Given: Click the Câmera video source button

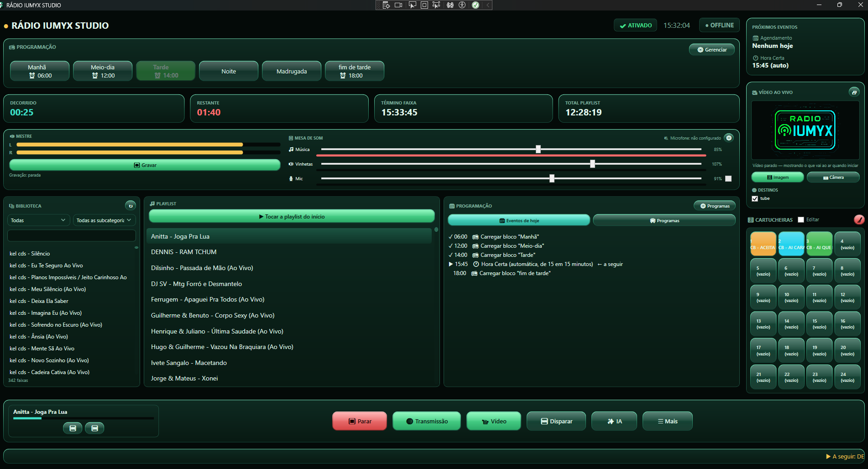Looking at the screenshot, I should click(x=833, y=177).
